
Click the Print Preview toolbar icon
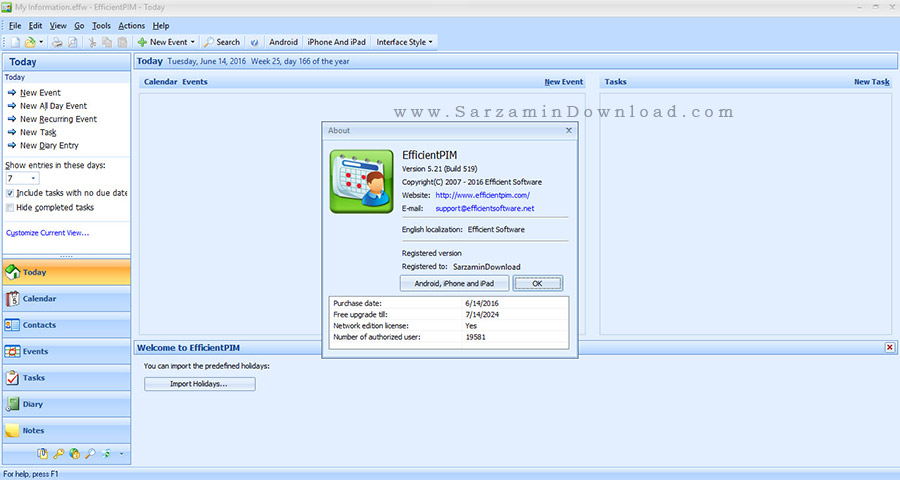pos(73,42)
